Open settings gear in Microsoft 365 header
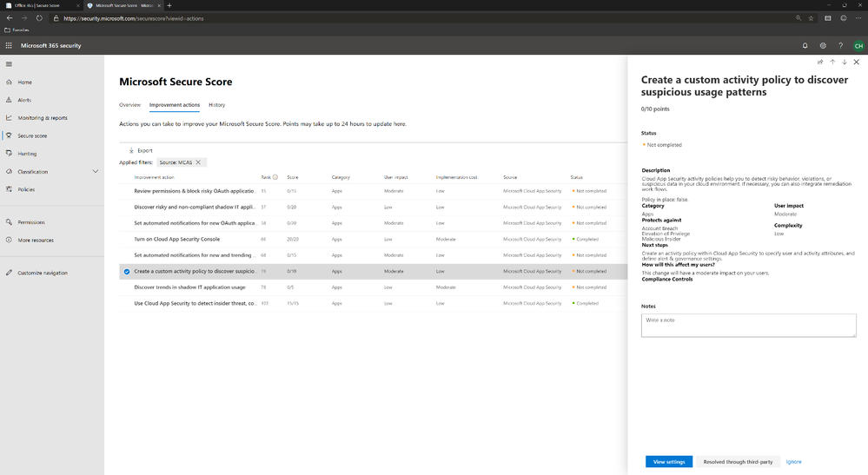Screen dimensions: 868x475 coord(823,46)
